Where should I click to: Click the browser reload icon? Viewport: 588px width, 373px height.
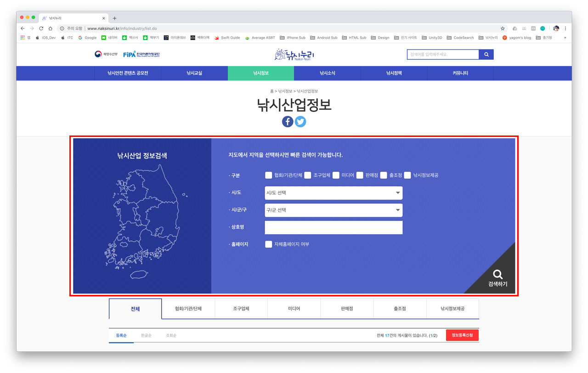tap(41, 28)
